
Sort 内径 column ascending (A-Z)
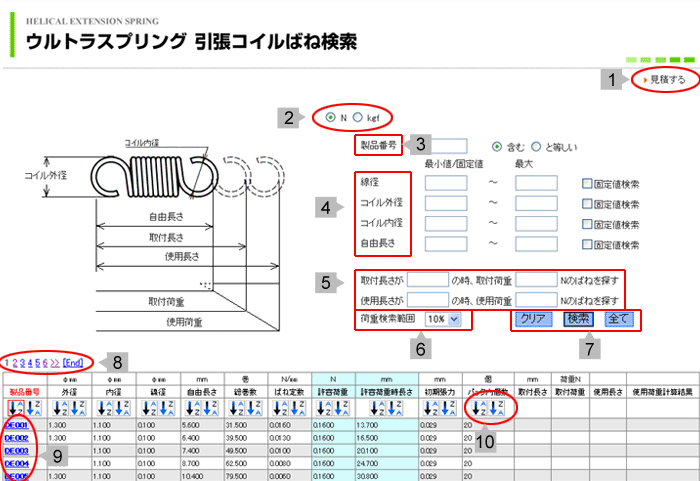click(104, 408)
